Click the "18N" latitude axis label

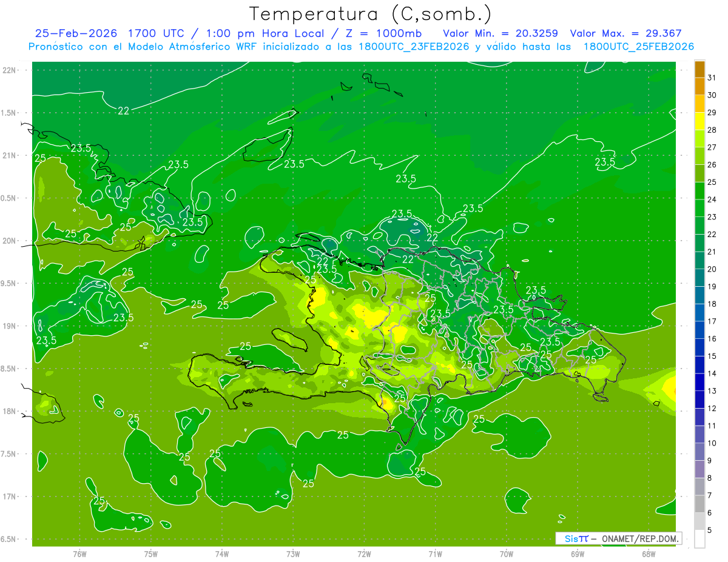point(10,411)
